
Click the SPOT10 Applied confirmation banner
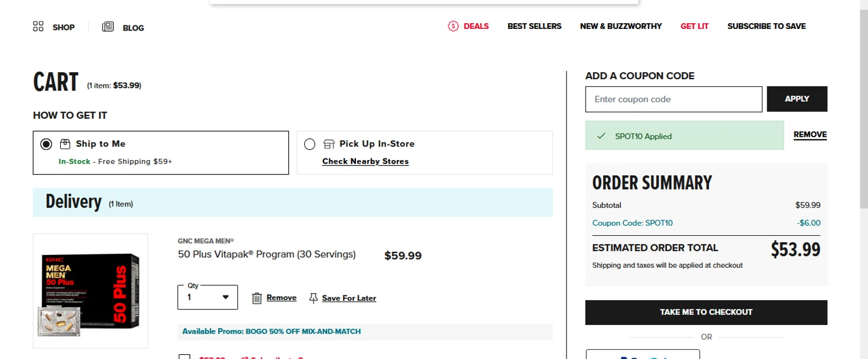click(x=685, y=135)
